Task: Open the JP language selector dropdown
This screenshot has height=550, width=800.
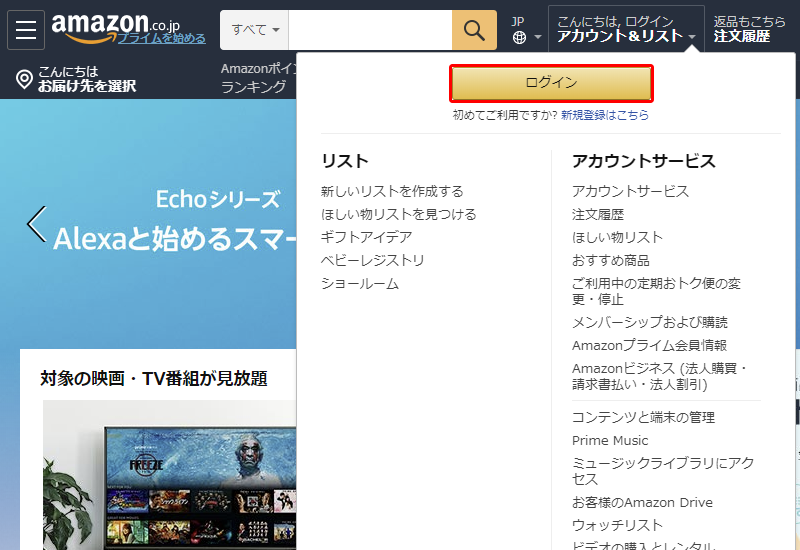Action: pyautogui.click(x=526, y=30)
